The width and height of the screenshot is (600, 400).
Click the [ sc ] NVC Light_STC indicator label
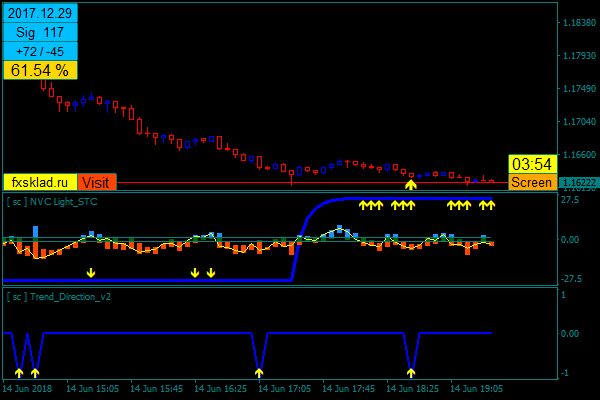point(52,202)
